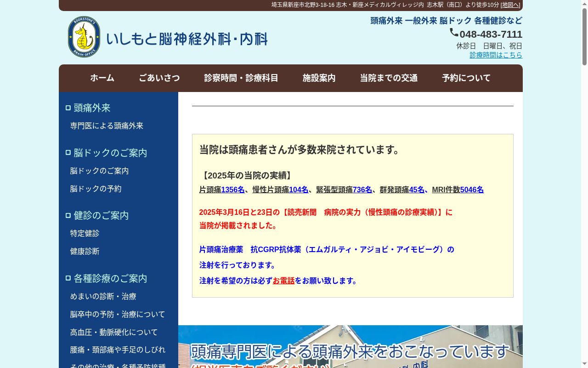Open 腰痛・頚部痛や手足のしびれ sidebar link
The height and width of the screenshot is (368, 588).
click(x=118, y=350)
